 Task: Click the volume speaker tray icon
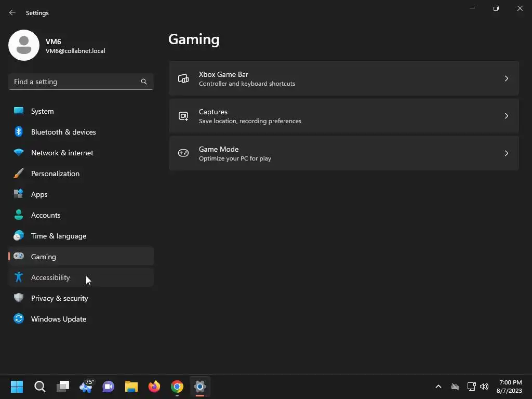(x=484, y=386)
